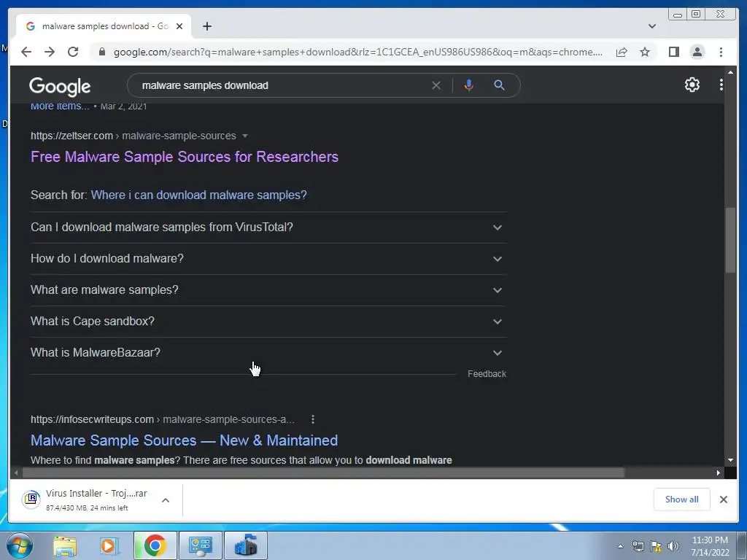Screen dimensions: 747x560
Task: Click the vertical scrollbar thumb
Action: 730,240
